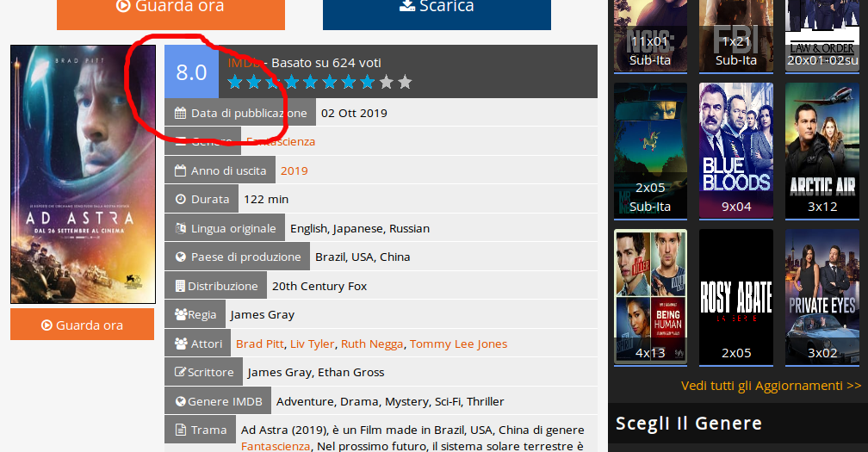Open Vedi tutti gli Aggiornamenti link
This screenshot has height=452, width=868.
770,386
